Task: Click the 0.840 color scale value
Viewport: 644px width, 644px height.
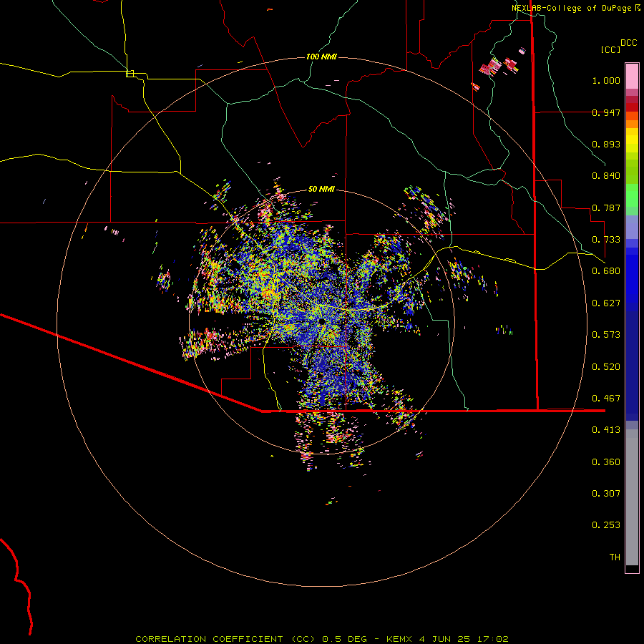Action: coord(606,176)
